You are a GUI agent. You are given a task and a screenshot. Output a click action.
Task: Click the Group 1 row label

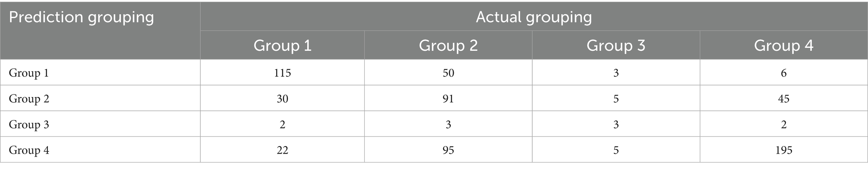tap(29, 73)
